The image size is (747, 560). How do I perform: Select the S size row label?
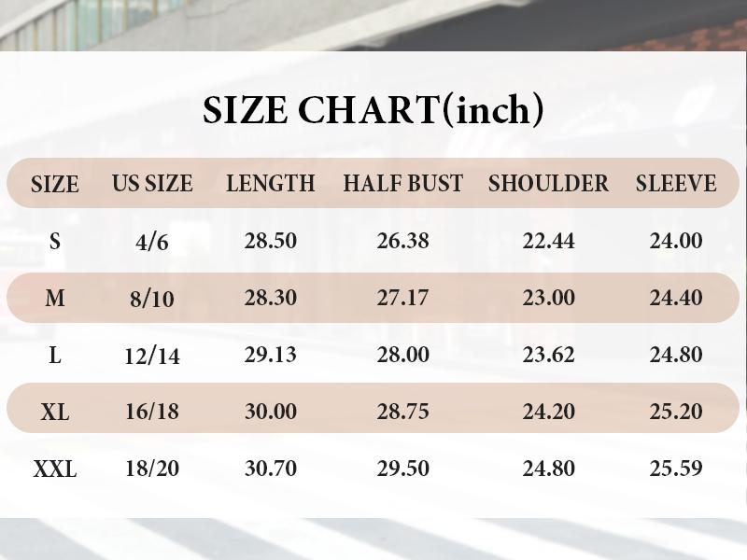(55, 242)
